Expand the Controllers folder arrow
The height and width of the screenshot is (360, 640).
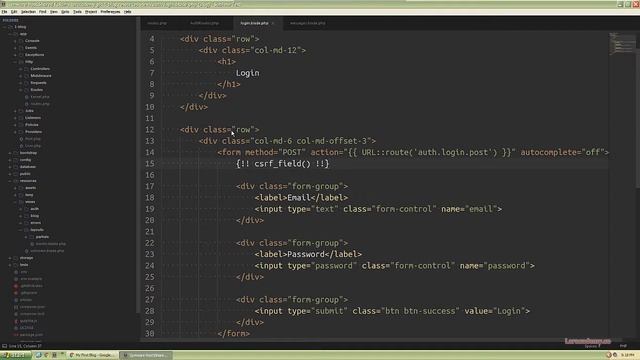pyautogui.click(x=20, y=69)
